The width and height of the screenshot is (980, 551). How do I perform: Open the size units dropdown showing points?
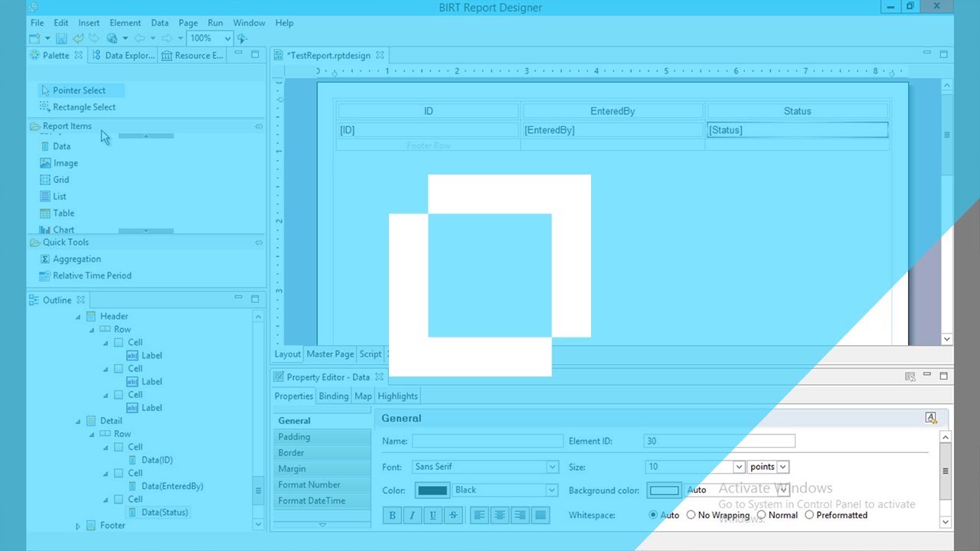tap(782, 467)
